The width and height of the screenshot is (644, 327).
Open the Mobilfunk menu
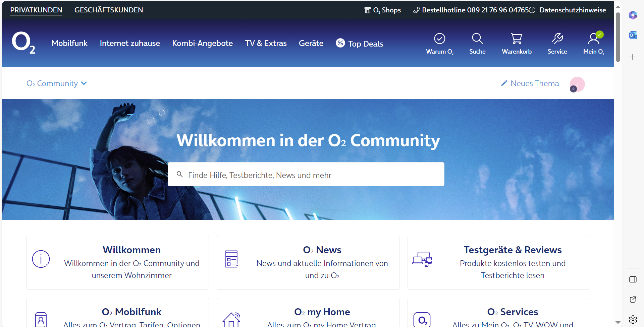69,43
